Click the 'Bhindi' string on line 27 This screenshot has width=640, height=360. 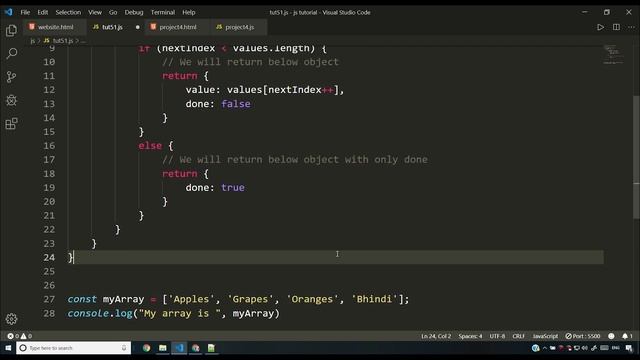click(374, 299)
